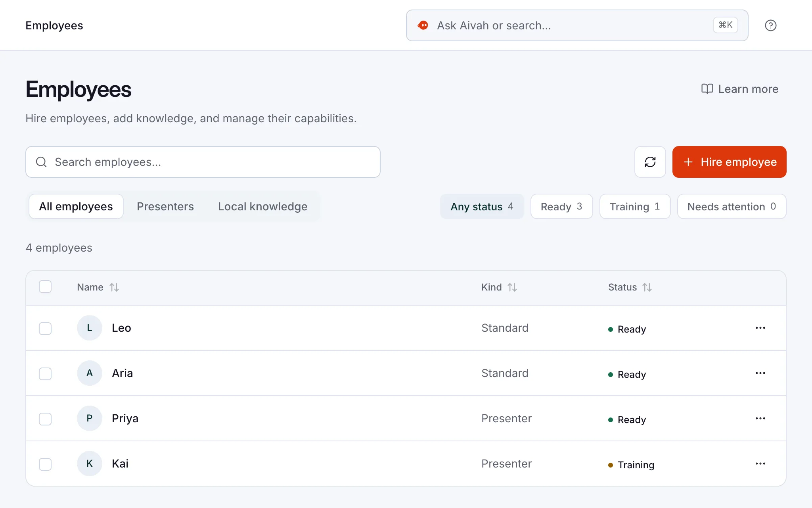Open the three-dot menu for Aria
The width and height of the screenshot is (812, 508).
(x=760, y=373)
